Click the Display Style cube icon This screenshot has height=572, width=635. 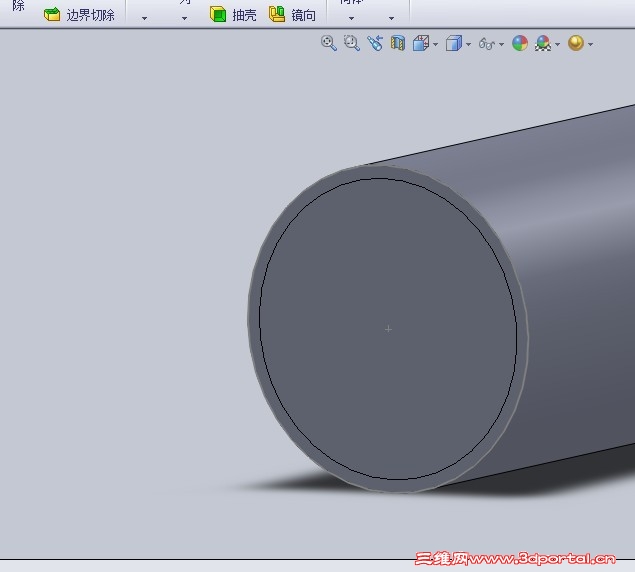click(454, 43)
